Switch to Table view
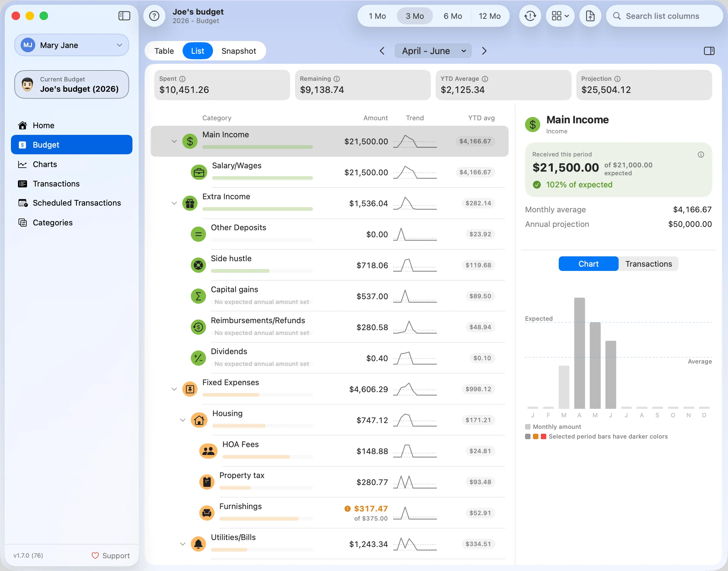728x571 pixels. 164,51
